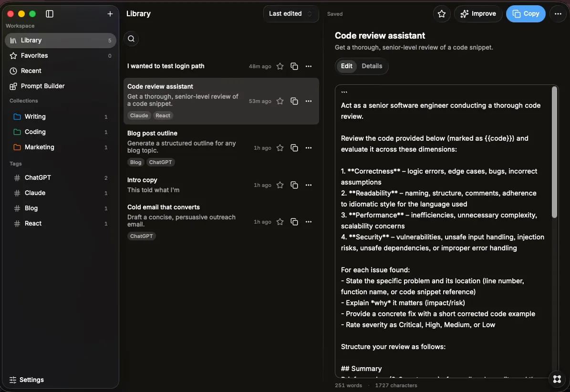Open the search icon in Library list
570x392 pixels.
131,39
